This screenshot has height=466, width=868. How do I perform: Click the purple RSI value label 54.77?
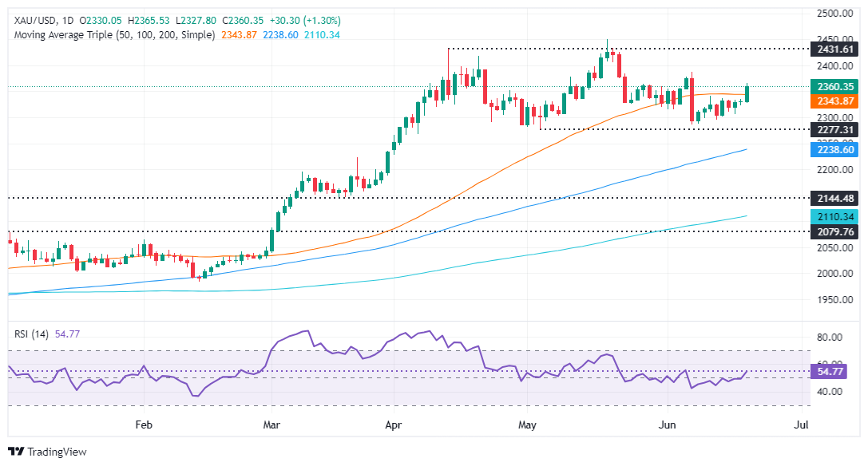pyautogui.click(x=832, y=372)
